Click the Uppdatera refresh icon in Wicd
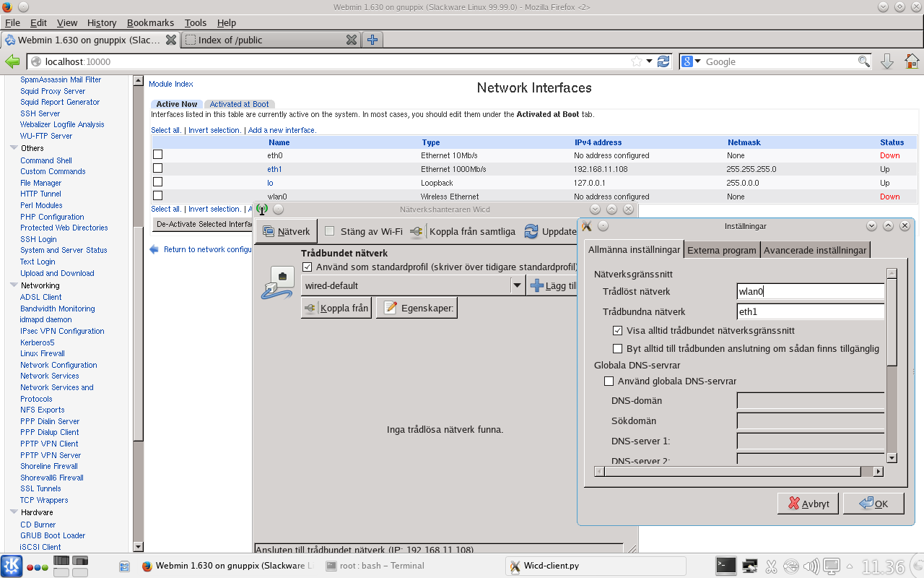The width and height of the screenshot is (924, 578). [531, 231]
